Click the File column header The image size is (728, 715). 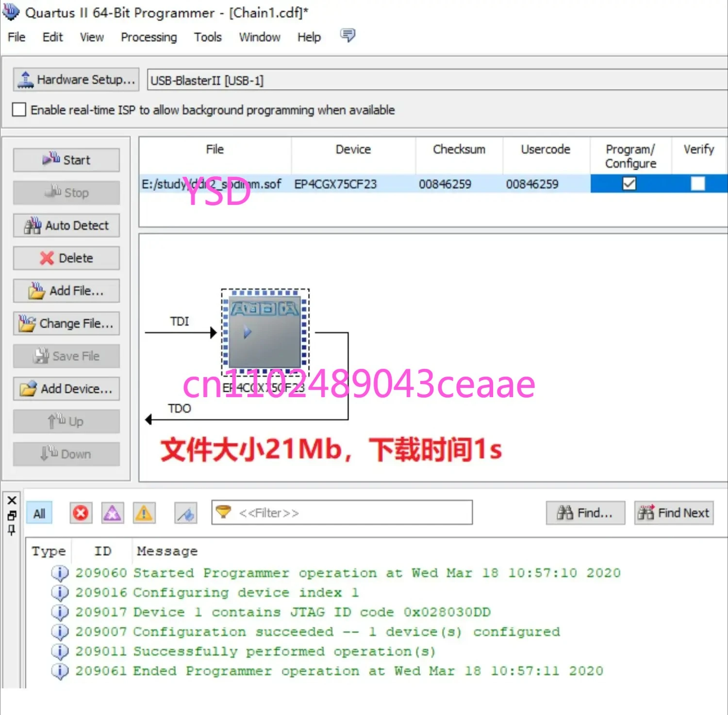(x=215, y=150)
